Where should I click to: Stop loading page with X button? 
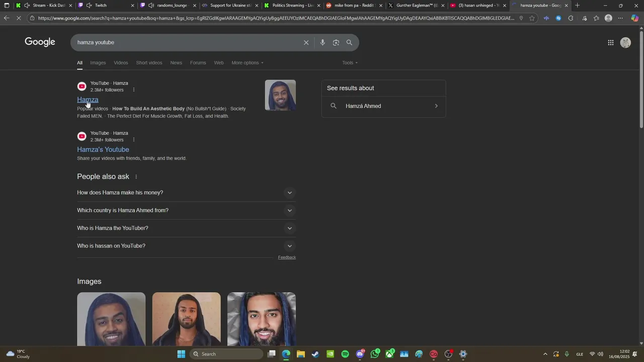point(19,18)
